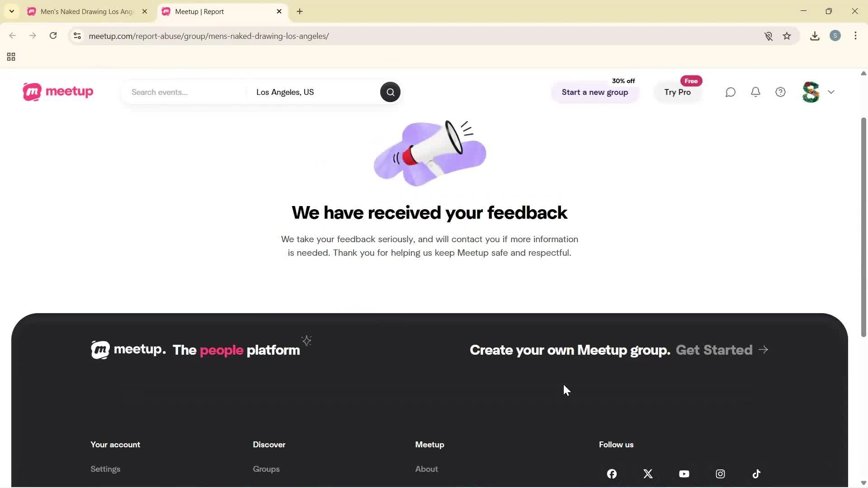Click the browser downloads icon
The image size is (868, 488).
[x=815, y=36]
